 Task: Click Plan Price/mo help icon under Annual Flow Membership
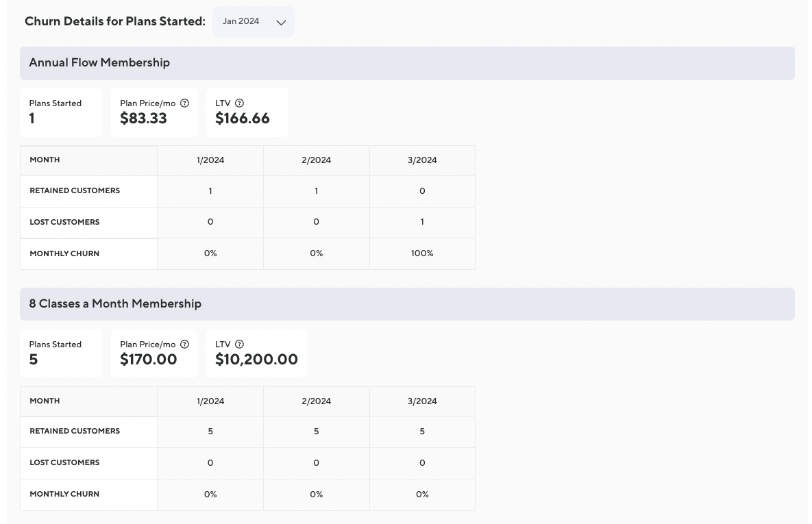(x=184, y=103)
